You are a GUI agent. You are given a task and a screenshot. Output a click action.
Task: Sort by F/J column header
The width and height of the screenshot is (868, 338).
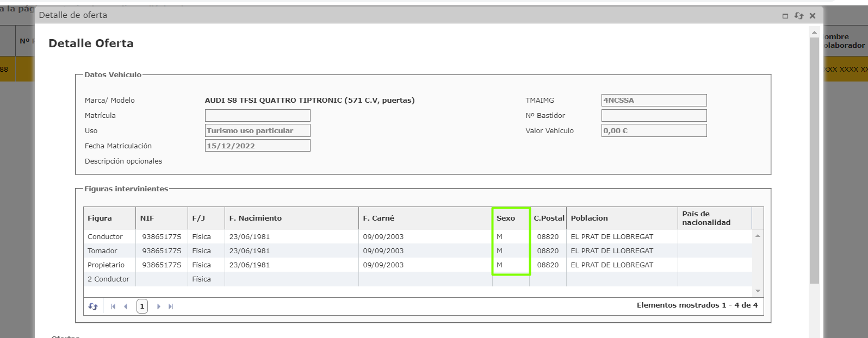coord(206,218)
